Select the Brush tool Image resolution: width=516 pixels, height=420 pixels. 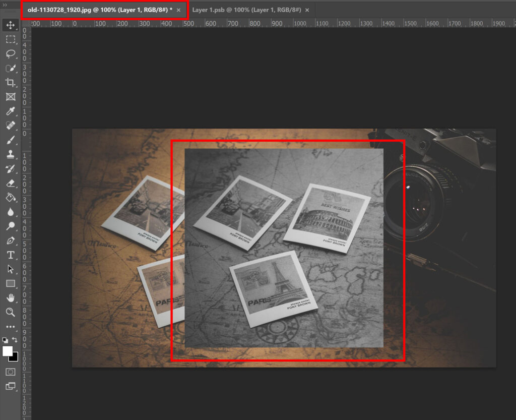click(10, 140)
